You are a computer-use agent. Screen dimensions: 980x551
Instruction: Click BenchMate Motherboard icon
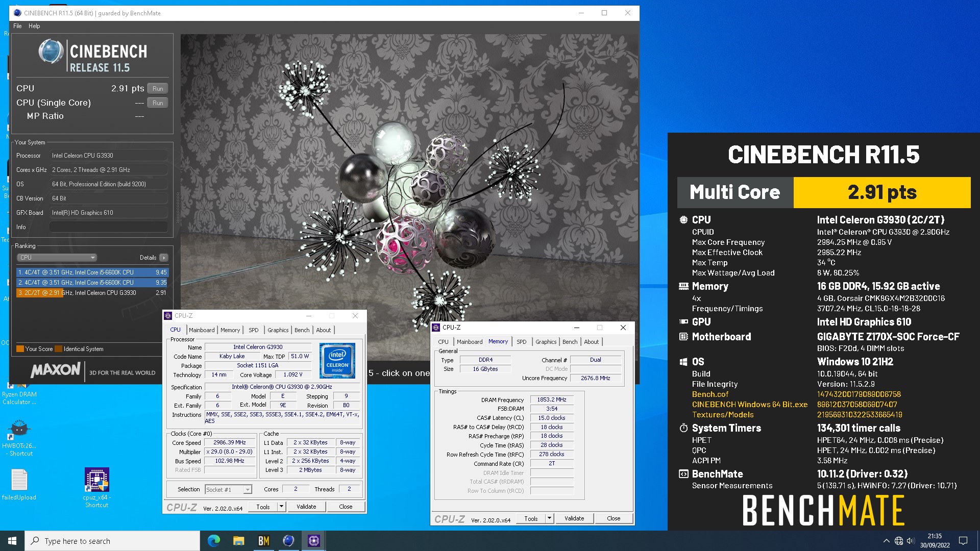[x=683, y=337]
